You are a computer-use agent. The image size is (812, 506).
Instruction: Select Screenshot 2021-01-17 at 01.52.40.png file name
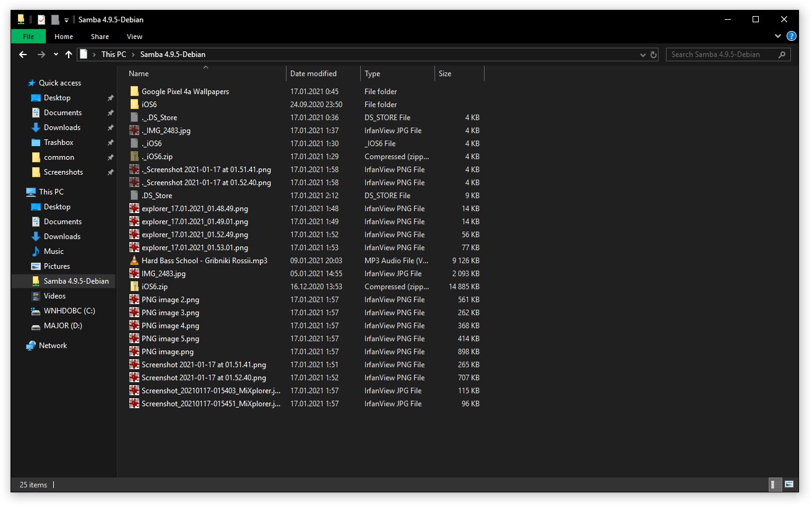[204, 378]
